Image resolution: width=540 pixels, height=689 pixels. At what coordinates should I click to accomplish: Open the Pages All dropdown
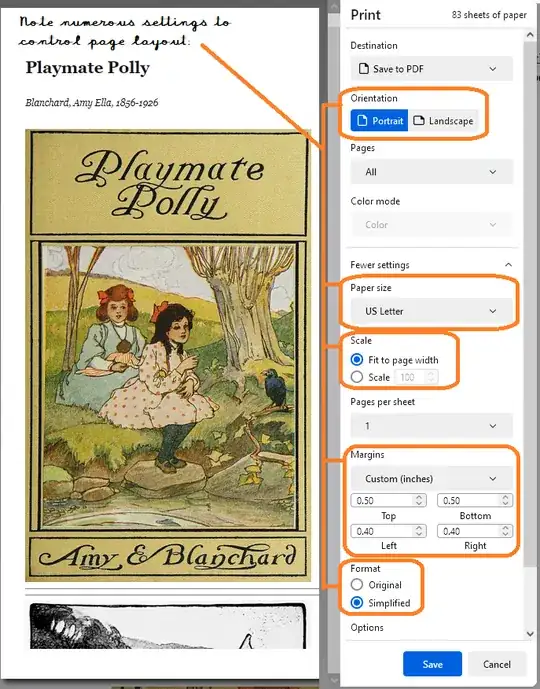click(431, 172)
